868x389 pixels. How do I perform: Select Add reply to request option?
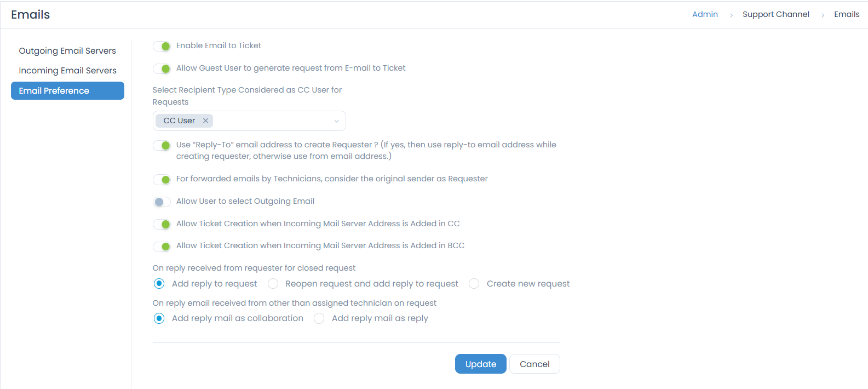159,283
